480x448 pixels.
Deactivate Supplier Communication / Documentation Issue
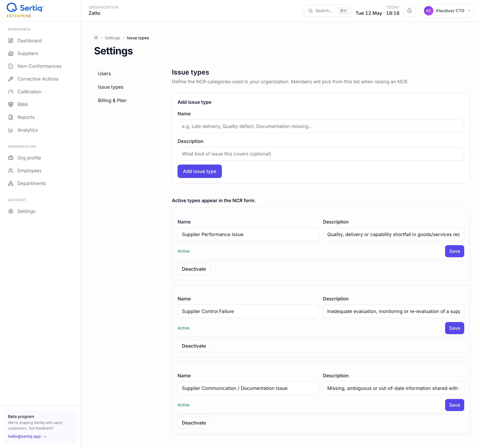click(x=194, y=423)
